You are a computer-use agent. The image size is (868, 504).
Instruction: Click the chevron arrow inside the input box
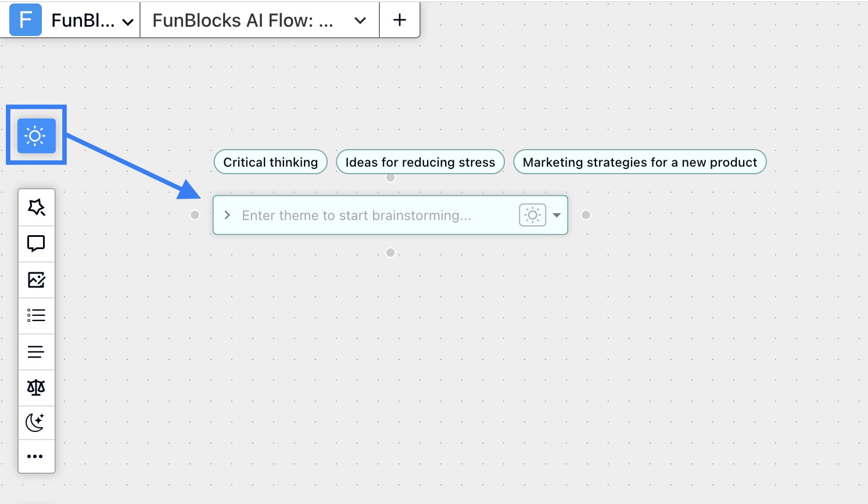tap(227, 215)
